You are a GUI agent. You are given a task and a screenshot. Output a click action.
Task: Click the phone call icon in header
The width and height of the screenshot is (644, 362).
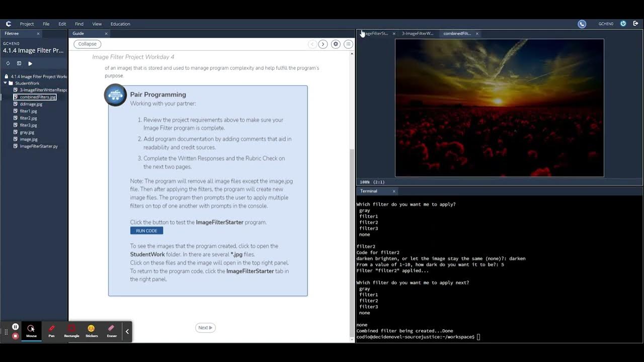[x=582, y=24]
